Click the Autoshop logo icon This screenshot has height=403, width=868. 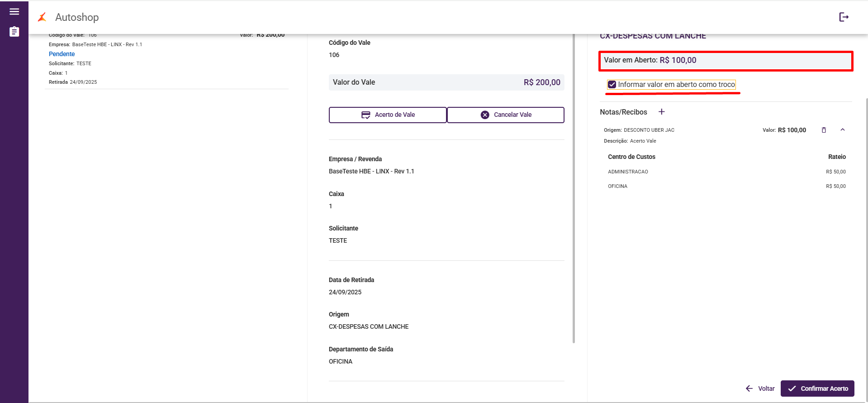pos(42,17)
